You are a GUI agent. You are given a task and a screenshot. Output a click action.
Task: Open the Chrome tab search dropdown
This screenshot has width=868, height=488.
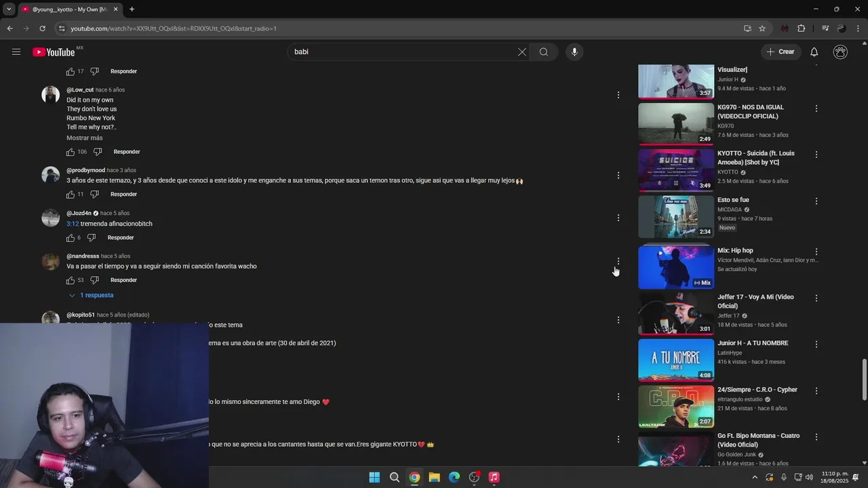[x=9, y=9]
